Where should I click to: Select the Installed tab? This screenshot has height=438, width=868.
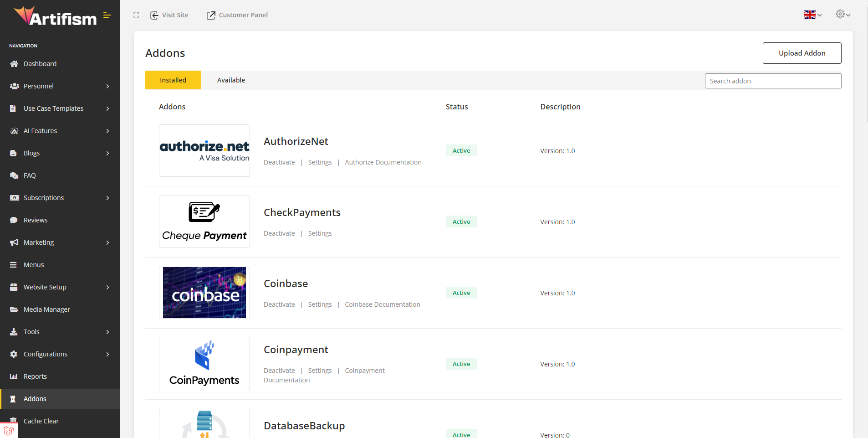click(173, 80)
